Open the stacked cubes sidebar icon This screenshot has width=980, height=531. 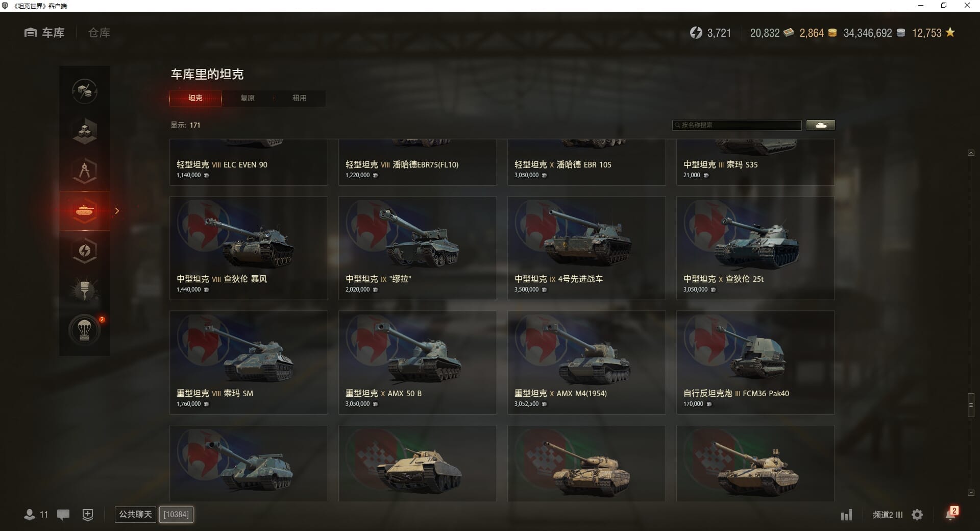coord(85,131)
